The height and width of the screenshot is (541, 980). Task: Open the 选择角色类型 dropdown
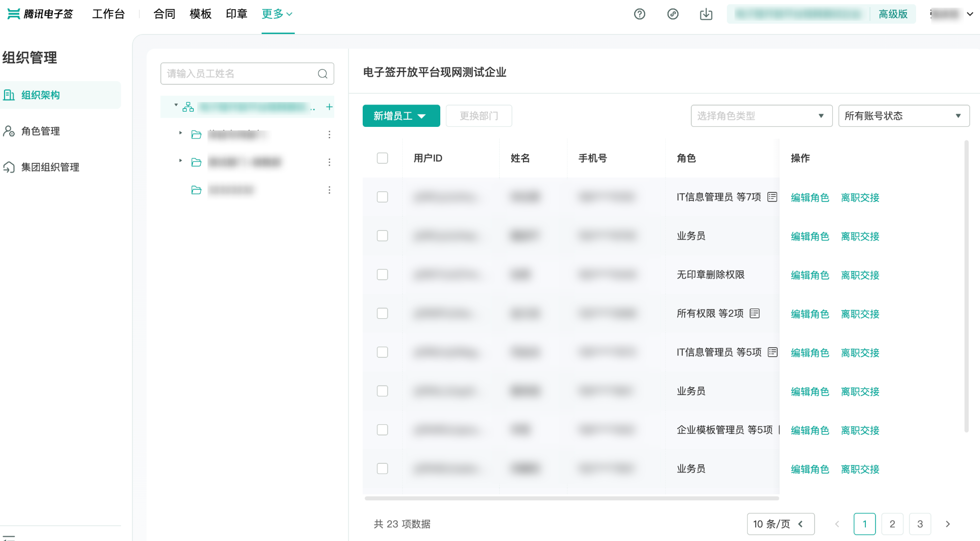[x=761, y=116]
